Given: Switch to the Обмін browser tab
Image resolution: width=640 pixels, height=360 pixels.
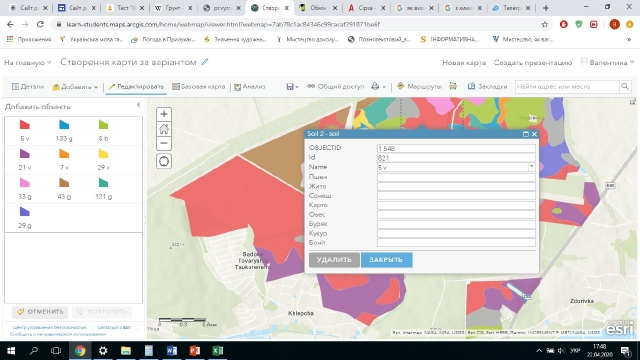Looking at the screenshot, I should [318, 8].
